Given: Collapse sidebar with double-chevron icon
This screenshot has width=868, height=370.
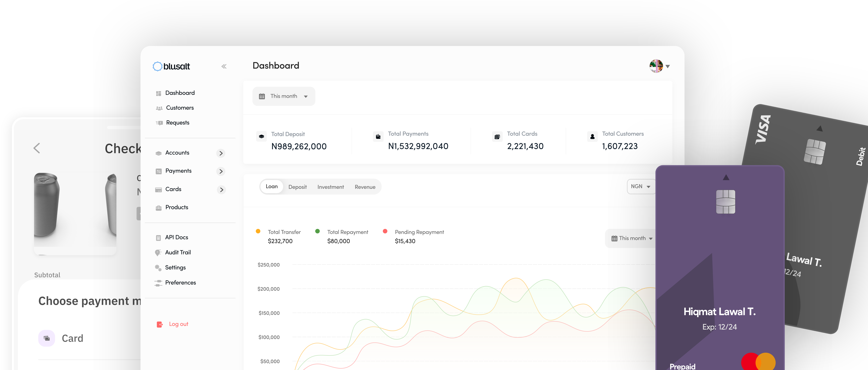Looking at the screenshot, I should [224, 66].
